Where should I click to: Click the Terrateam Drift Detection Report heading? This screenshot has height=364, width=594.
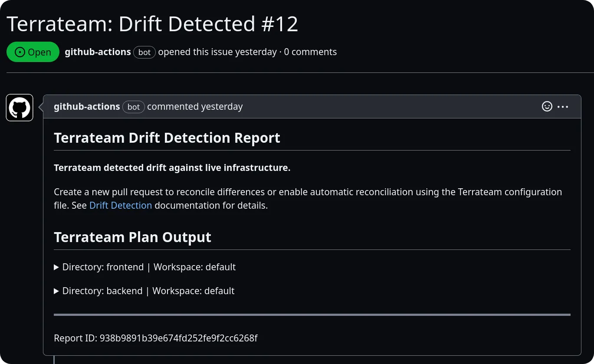[x=167, y=138]
